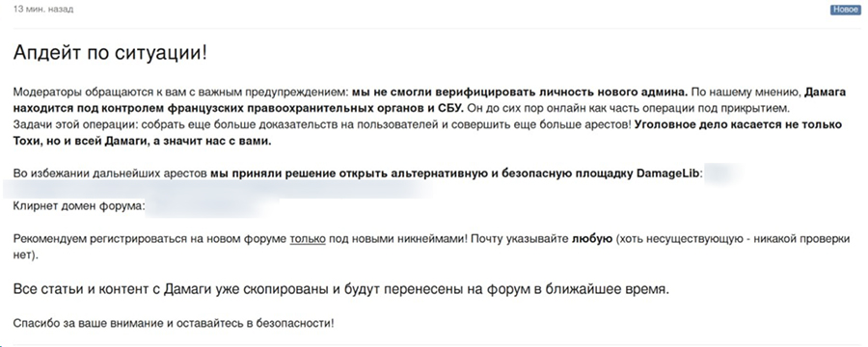The width and height of the screenshot is (868, 347).
Task: Click the blurred clearnet forum domain
Action: [x=213, y=206]
